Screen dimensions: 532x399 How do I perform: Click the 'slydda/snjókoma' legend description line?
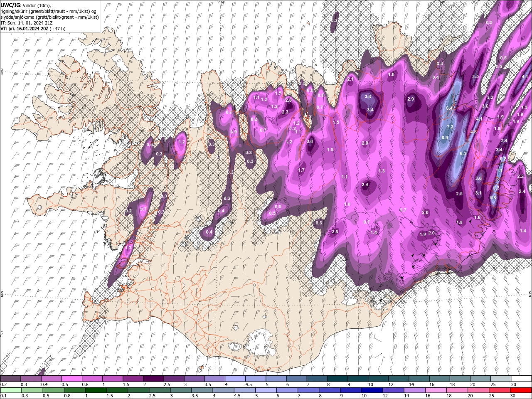pos(49,17)
